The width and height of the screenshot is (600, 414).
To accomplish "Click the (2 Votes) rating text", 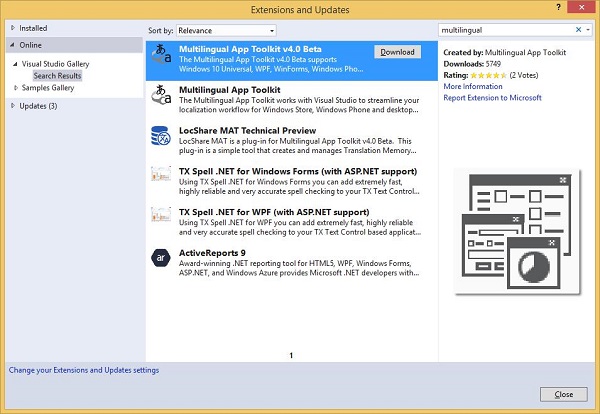I will [x=523, y=75].
